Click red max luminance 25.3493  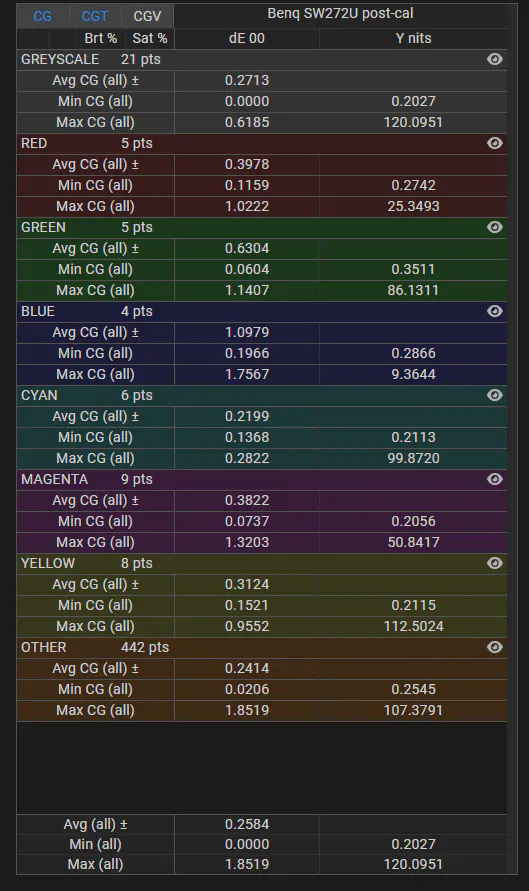(413, 206)
